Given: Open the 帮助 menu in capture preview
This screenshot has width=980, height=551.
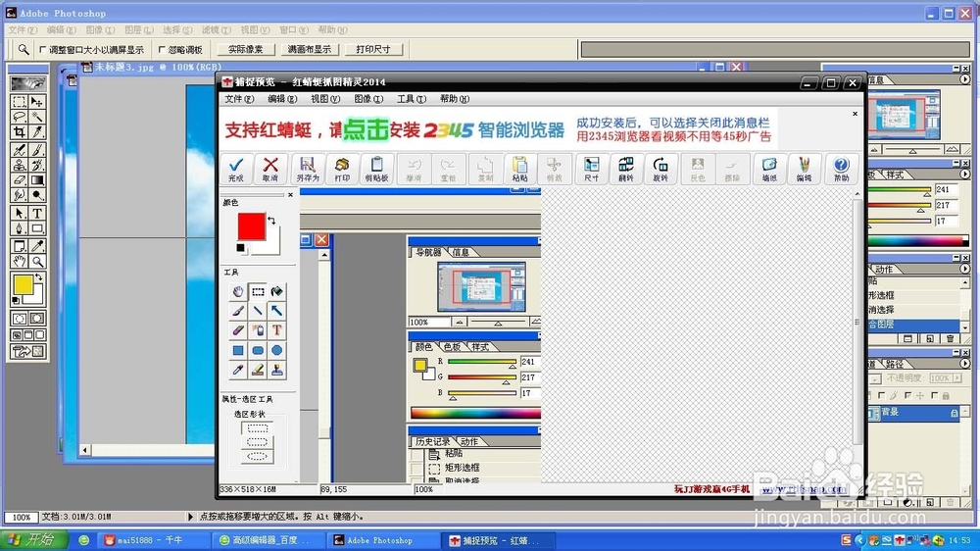Looking at the screenshot, I should [x=455, y=99].
